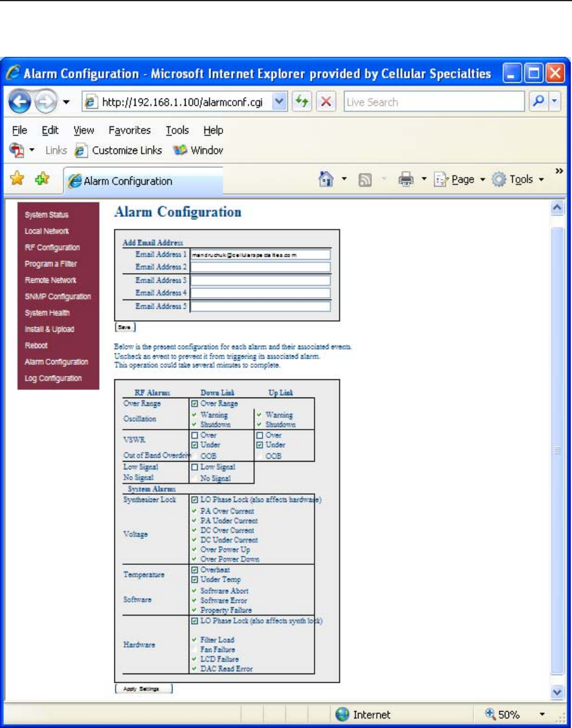Toggle Down Link Over Range checkbox
This screenshot has height=728, width=572.
click(x=194, y=404)
